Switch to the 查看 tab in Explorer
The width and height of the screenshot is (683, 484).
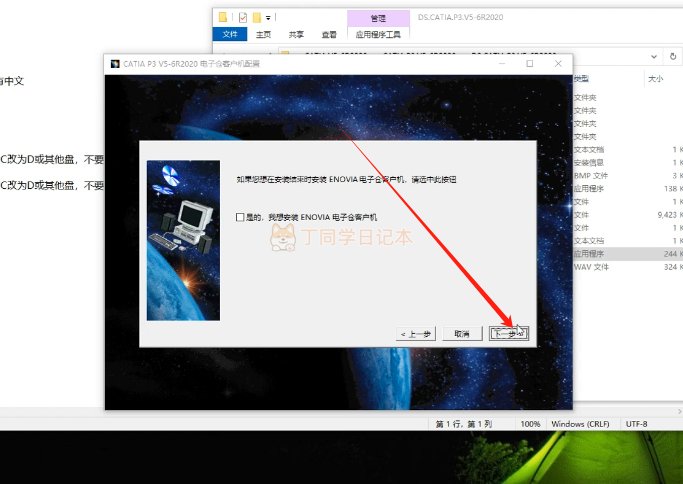tap(329, 34)
